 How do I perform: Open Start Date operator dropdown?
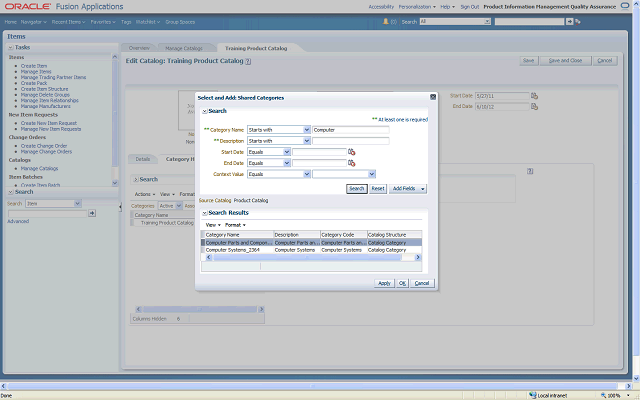287,152
